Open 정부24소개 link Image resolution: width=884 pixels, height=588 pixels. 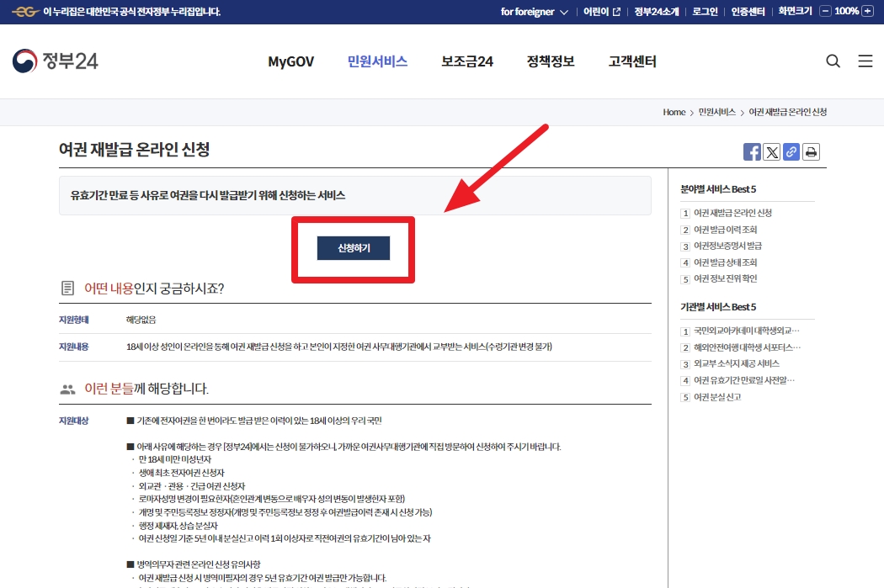[x=656, y=12]
